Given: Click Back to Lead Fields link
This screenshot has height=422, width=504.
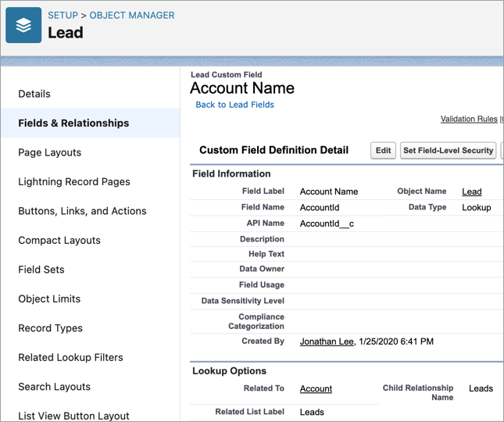Looking at the screenshot, I should click(x=235, y=105).
